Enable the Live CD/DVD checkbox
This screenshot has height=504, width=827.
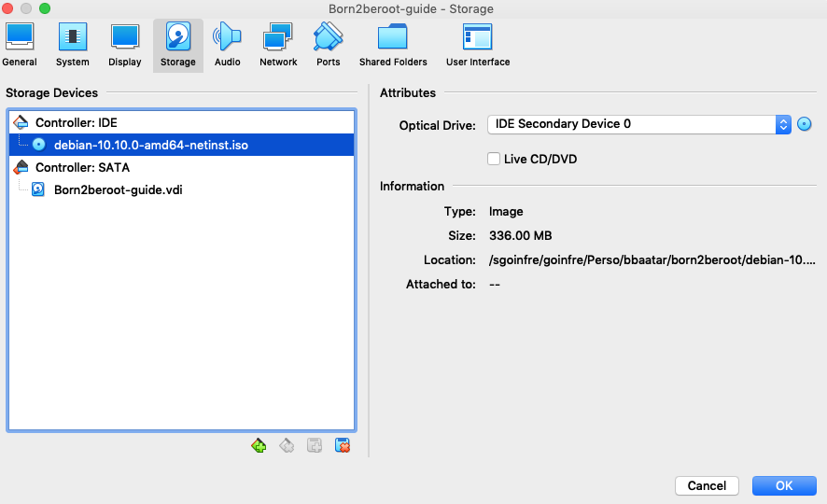pyautogui.click(x=494, y=159)
